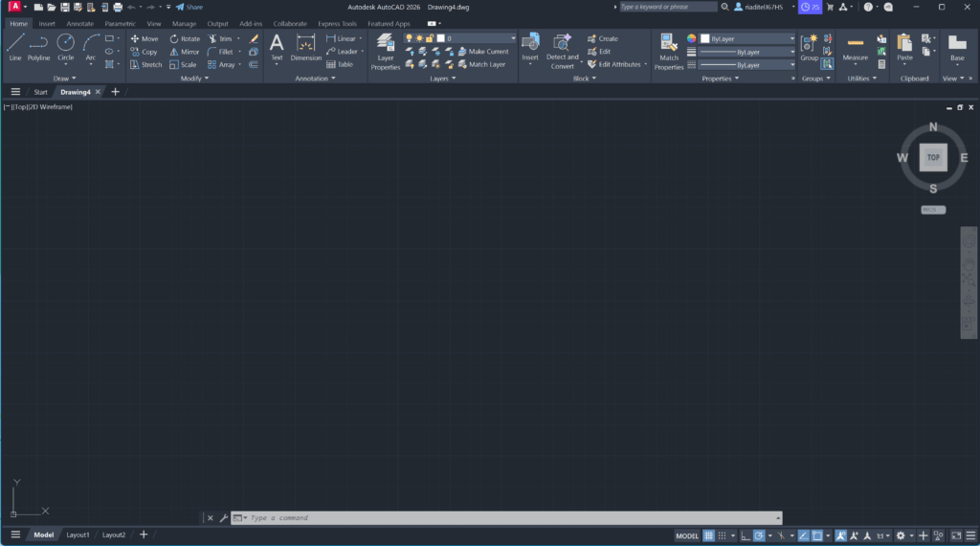
Task: Open the object color ByLayer dropdown
Action: click(x=747, y=38)
